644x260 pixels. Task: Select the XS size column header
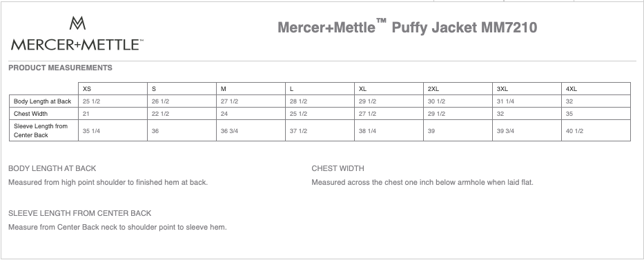tap(113, 88)
